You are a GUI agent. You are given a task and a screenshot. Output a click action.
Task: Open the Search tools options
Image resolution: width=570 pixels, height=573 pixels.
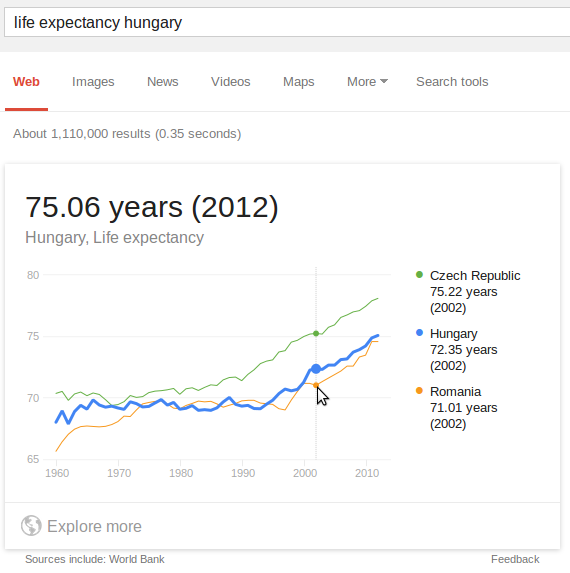[x=452, y=81]
